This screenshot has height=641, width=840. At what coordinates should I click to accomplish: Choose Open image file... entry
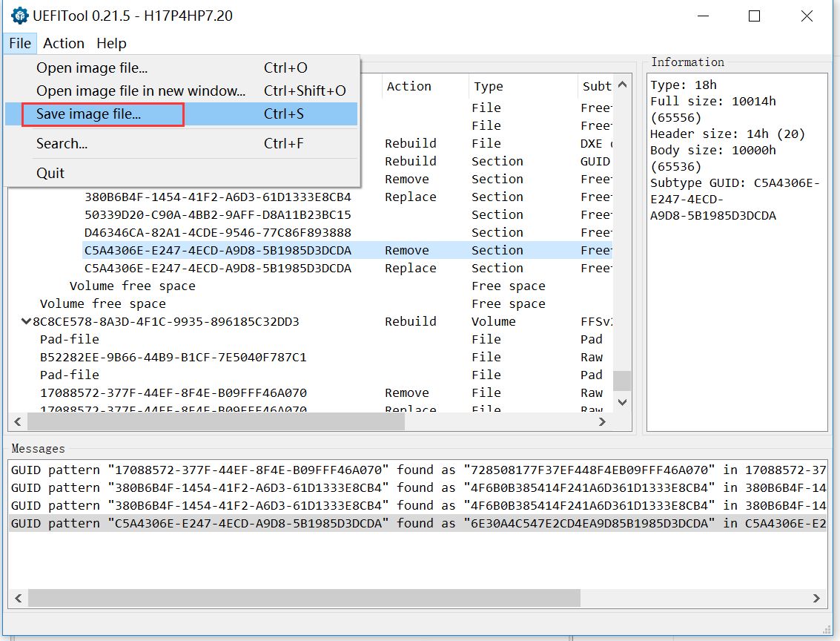pos(181,68)
